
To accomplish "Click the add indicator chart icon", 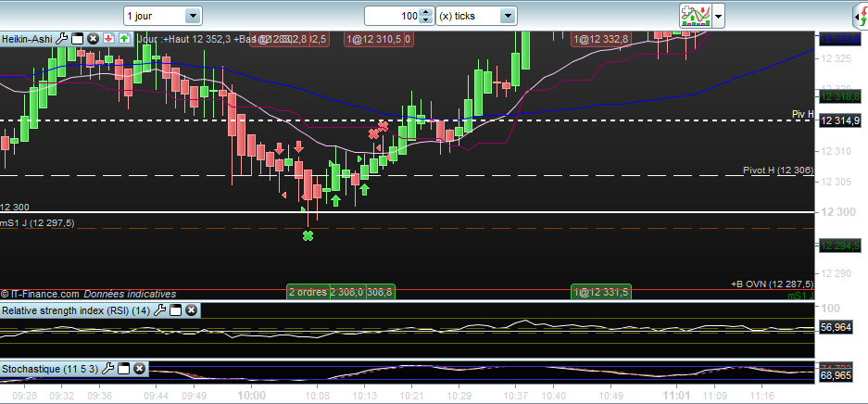I will (696, 16).
